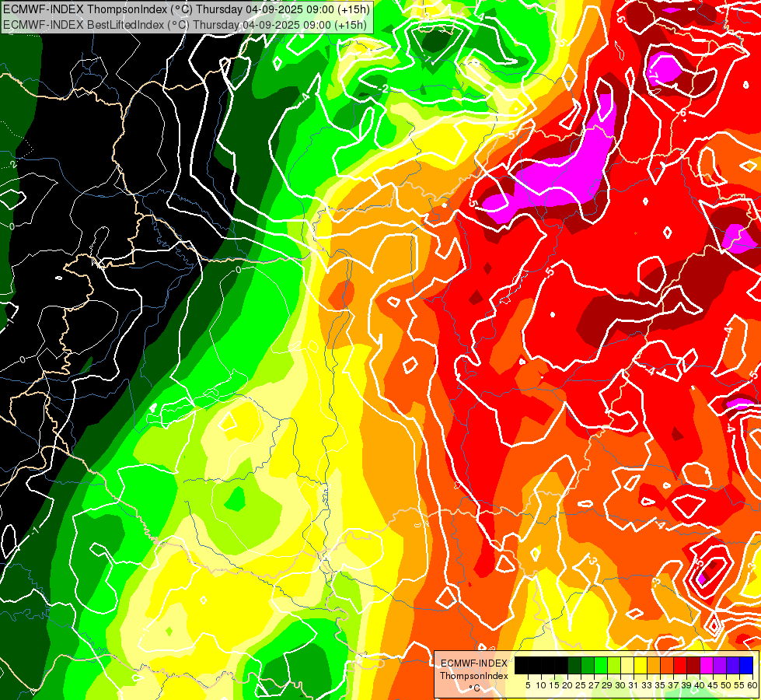Click the legend scale value 27
The image size is (761, 700).
[x=594, y=685]
